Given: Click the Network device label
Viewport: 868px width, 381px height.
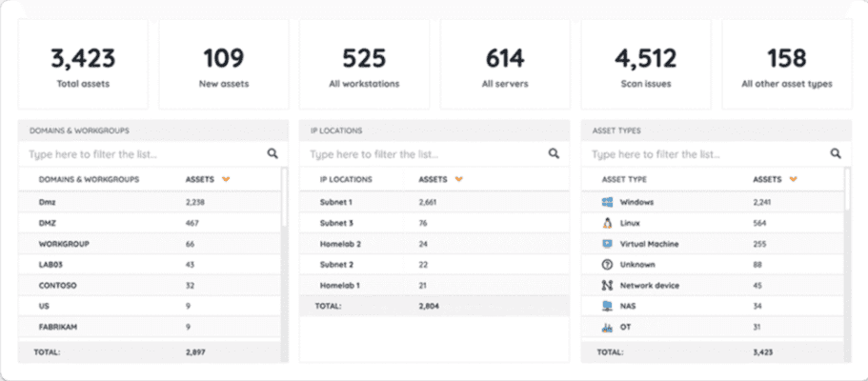Looking at the screenshot, I should [650, 286].
